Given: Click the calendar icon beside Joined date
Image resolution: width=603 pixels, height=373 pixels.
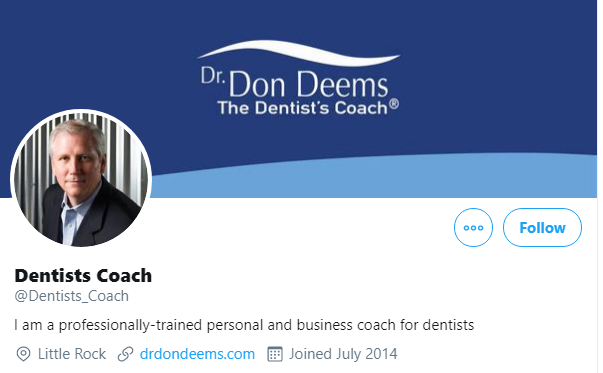Looking at the screenshot, I should (x=275, y=354).
